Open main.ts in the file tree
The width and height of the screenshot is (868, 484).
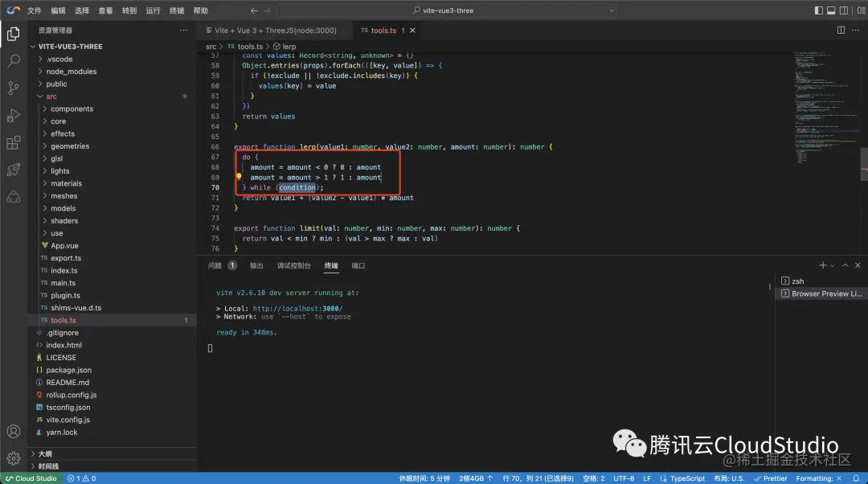point(63,283)
